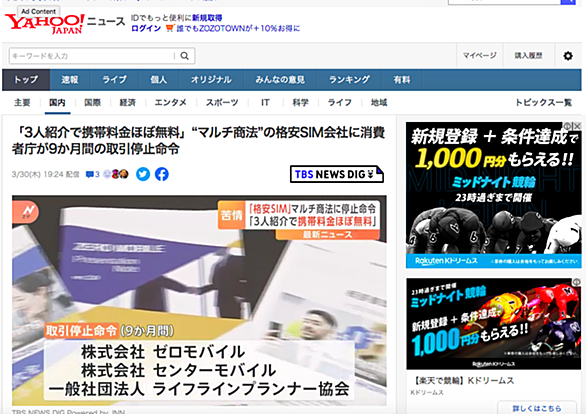Image resolution: width=586 pixels, height=414 pixels.
Task: Select the ランキング navigation tab
Action: [349, 80]
